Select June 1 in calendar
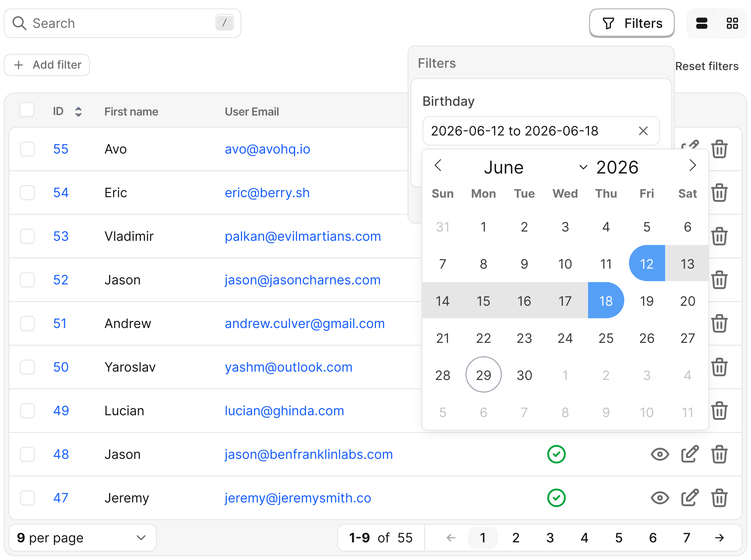751x560 pixels. (x=483, y=226)
